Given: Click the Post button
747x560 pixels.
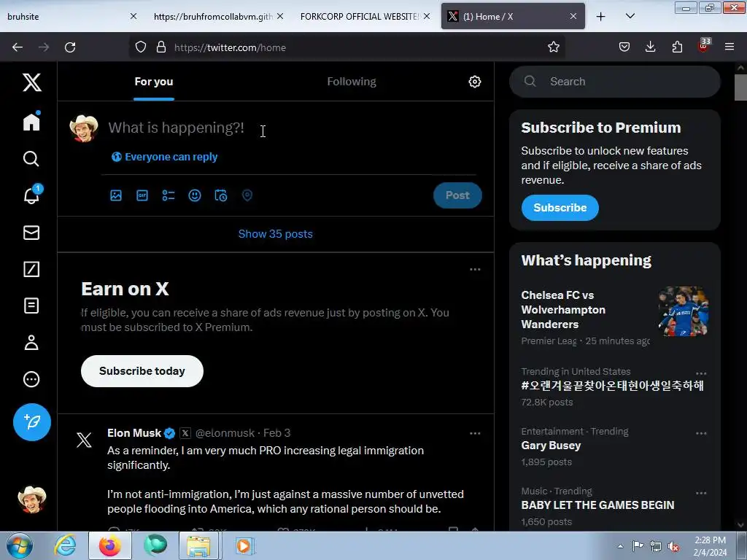Looking at the screenshot, I should point(457,195).
